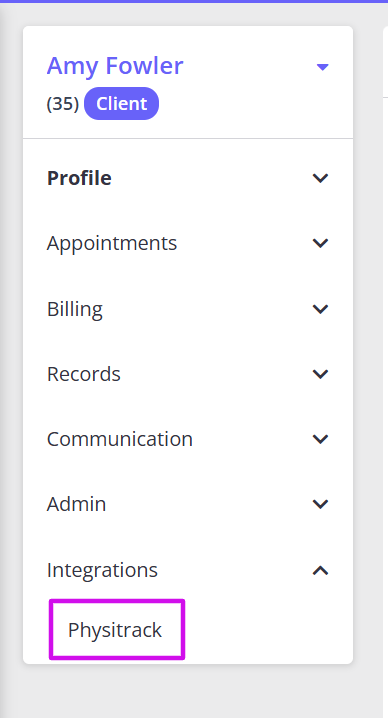Expand the Profile section chevron
Image resolution: width=388 pixels, height=718 pixels.
coord(320,178)
